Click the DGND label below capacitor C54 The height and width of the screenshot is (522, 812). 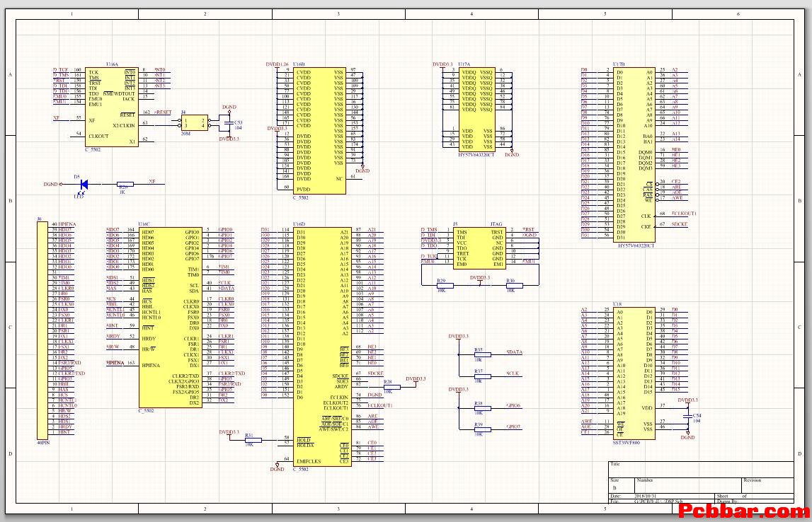click(687, 438)
